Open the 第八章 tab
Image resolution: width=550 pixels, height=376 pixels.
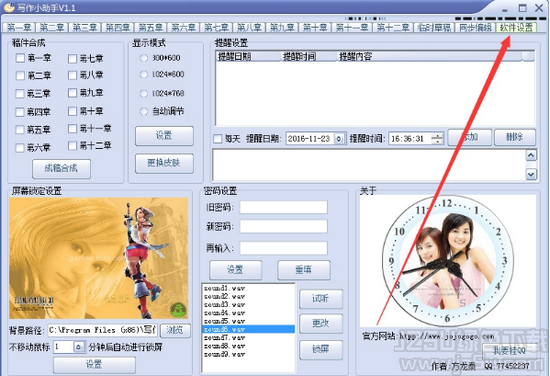point(249,27)
